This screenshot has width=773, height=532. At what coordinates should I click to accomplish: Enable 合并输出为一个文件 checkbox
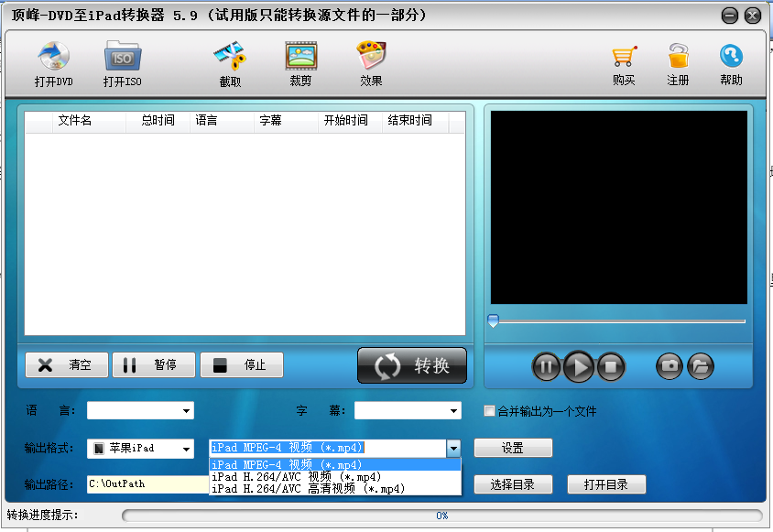coord(490,411)
